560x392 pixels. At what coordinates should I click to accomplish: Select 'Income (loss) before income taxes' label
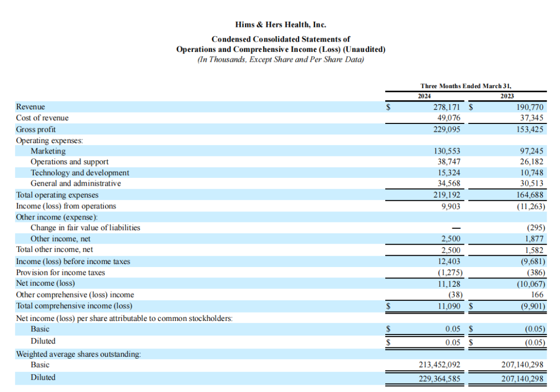(73, 261)
